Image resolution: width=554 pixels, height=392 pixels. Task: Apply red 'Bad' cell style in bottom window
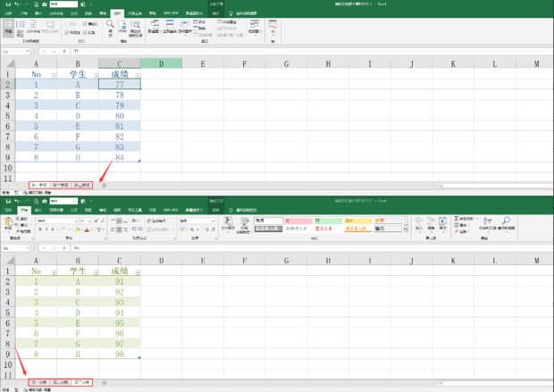click(x=298, y=221)
